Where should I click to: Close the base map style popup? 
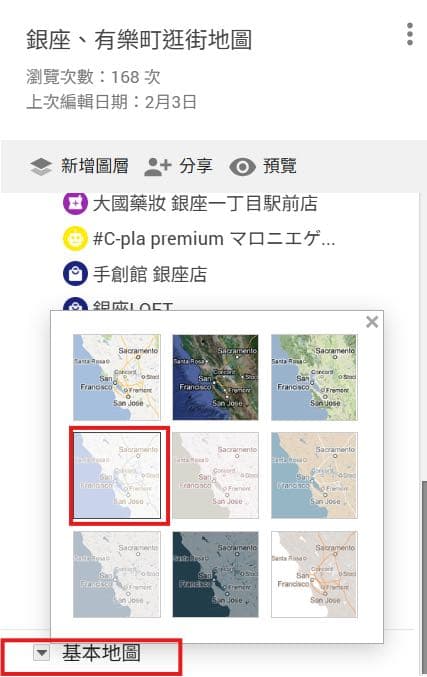pyautogui.click(x=372, y=322)
